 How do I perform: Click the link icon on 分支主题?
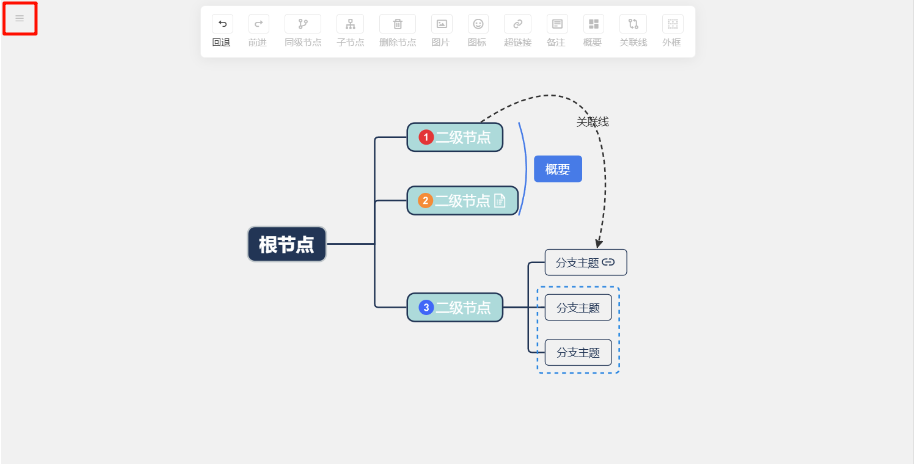tap(608, 263)
